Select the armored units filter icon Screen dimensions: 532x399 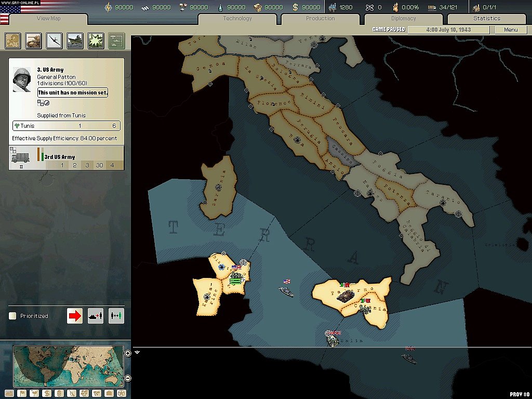tap(33, 41)
